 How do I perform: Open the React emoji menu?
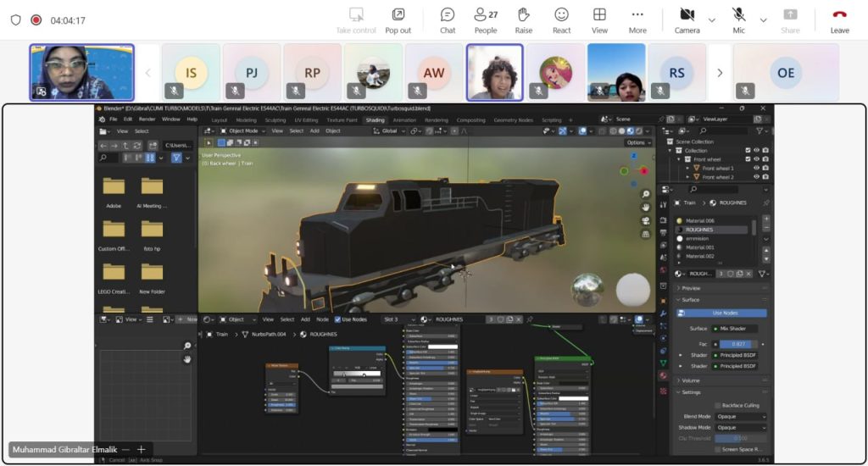561,19
